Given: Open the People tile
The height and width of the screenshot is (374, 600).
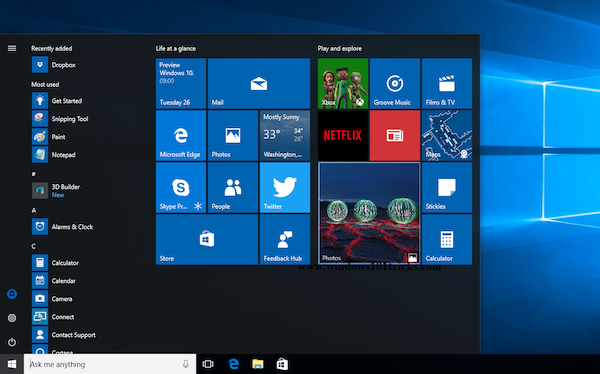Looking at the screenshot, I should point(233,188).
